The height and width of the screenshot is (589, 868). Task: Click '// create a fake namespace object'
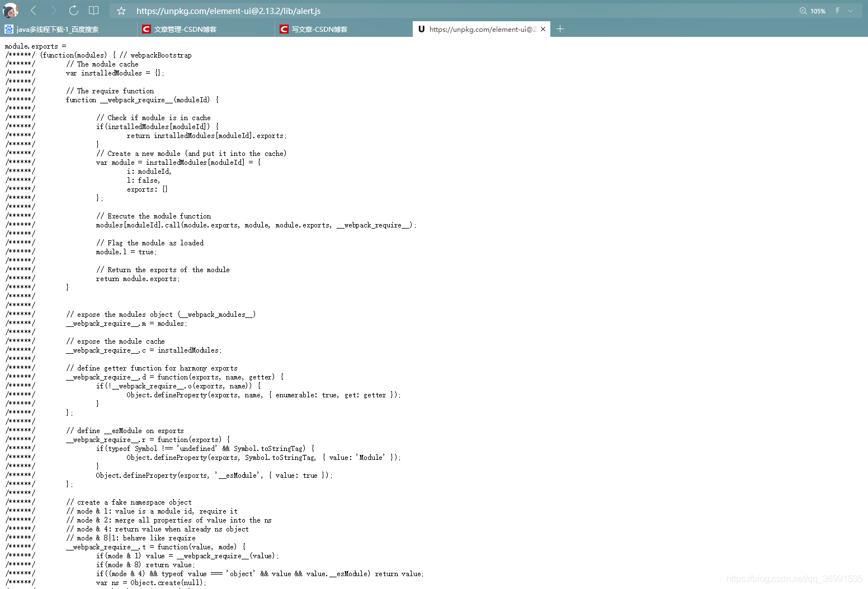point(129,502)
